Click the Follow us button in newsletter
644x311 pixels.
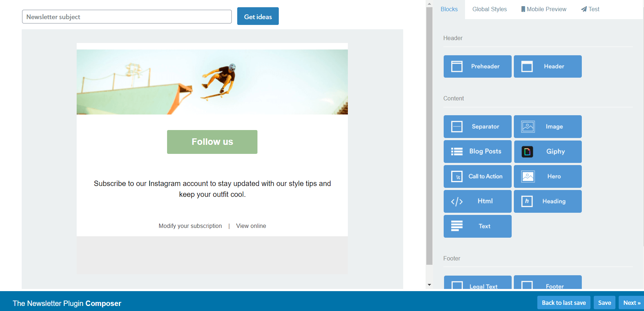coord(212,142)
